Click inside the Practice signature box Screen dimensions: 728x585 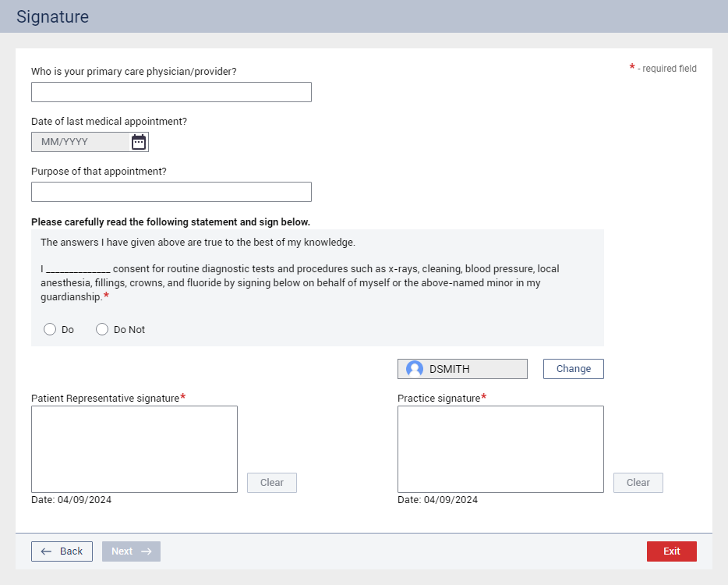click(x=500, y=448)
